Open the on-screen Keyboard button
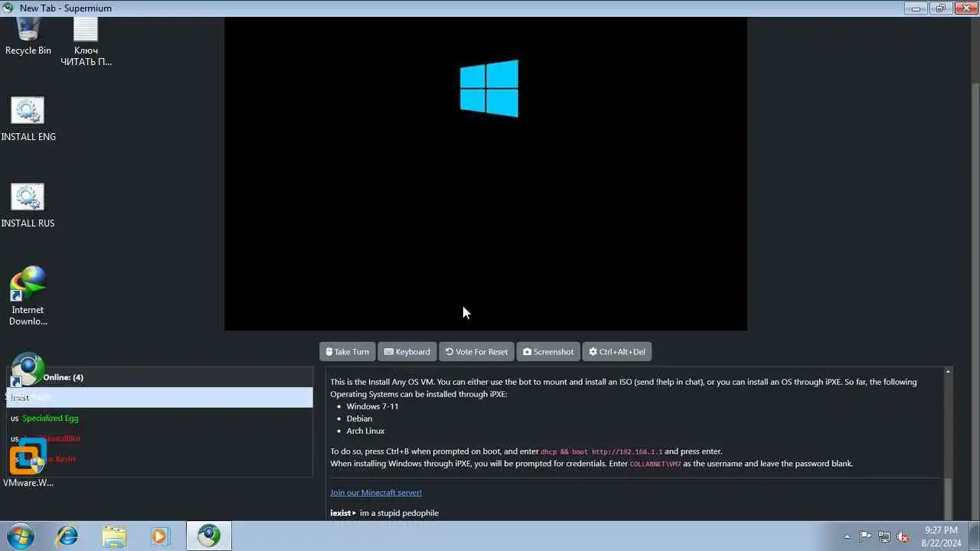The height and width of the screenshot is (551, 980). tap(407, 351)
